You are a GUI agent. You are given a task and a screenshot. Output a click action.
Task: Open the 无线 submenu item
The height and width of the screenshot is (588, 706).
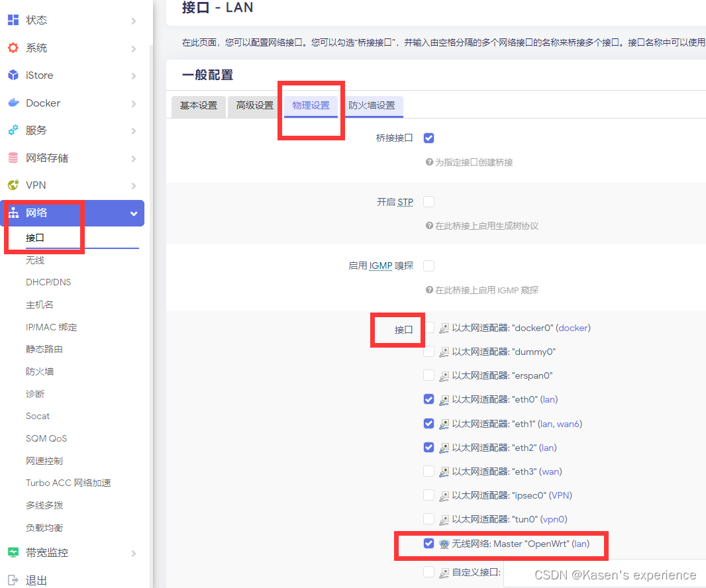pos(35,260)
